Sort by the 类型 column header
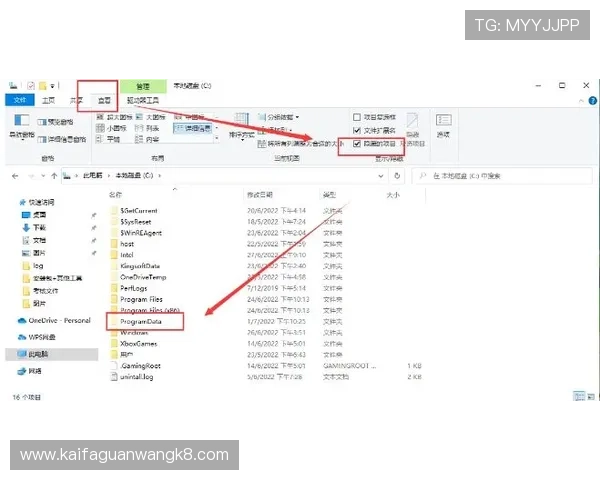The width and height of the screenshot is (600, 480). point(329,195)
